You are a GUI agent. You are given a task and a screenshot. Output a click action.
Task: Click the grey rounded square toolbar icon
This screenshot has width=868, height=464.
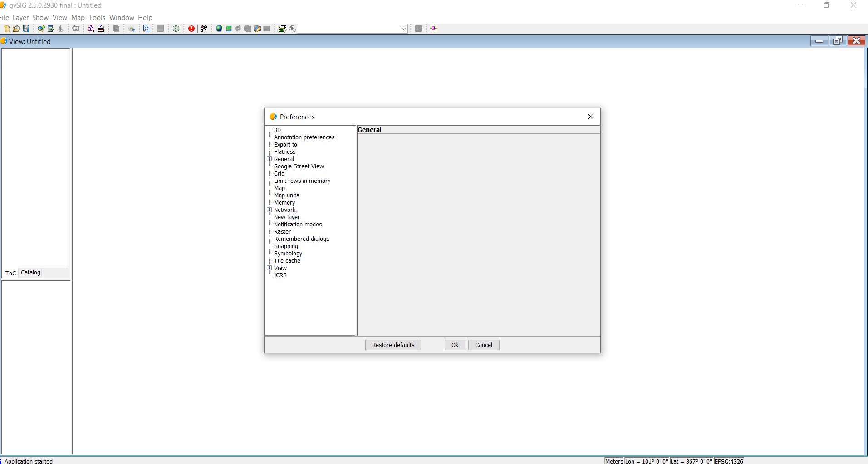tap(418, 29)
